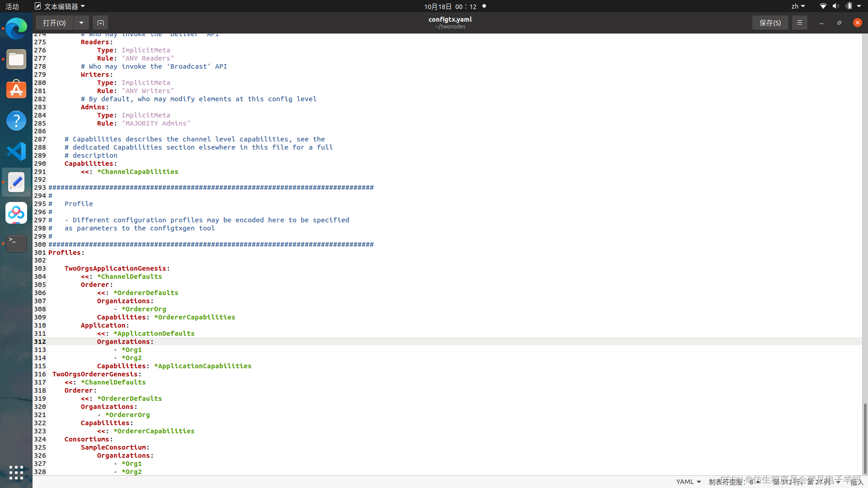Open the Terminal from the dock
868x488 pixels.
[16, 243]
